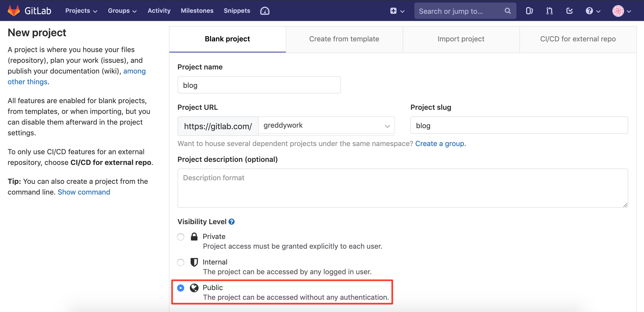This screenshot has width=644, height=312.
Task: Click the Show command link
Action: 84,192
